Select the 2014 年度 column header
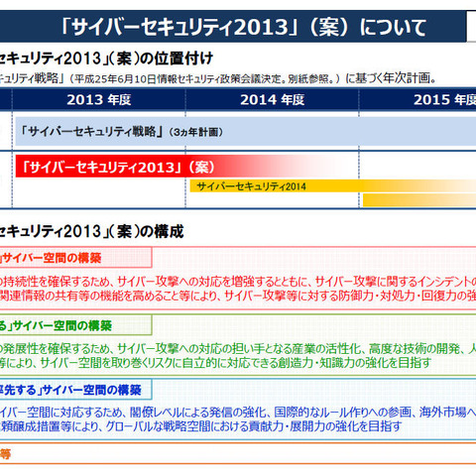This screenshot has height=476, width=476. (272, 100)
